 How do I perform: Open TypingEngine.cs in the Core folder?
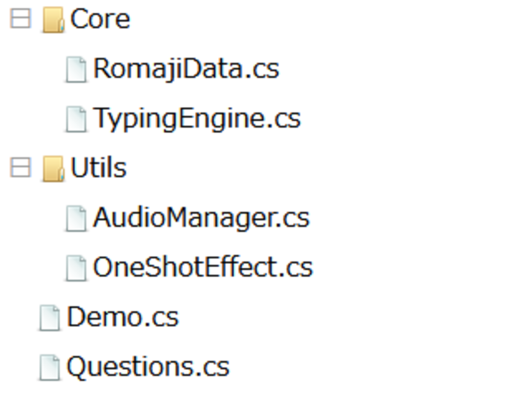(x=197, y=119)
